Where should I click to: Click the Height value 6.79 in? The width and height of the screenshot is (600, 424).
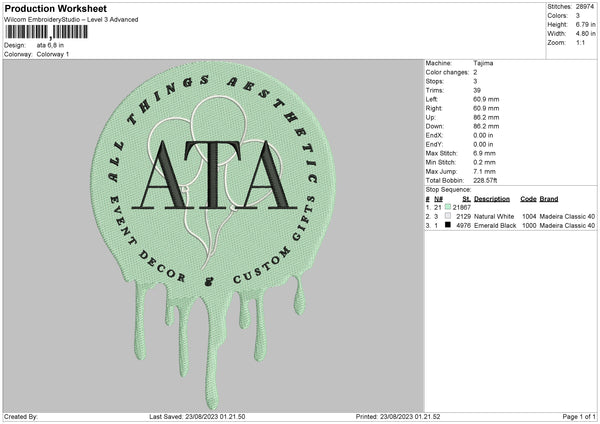[586, 24]
